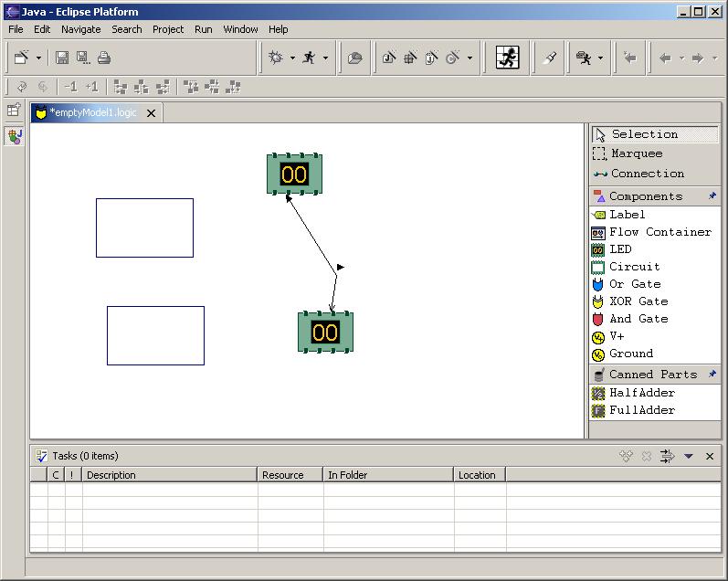The width and height of the screenshot is (728, 581).
Task: Close the emptyModel1.logic tab
Action: (x=151, y=113)
